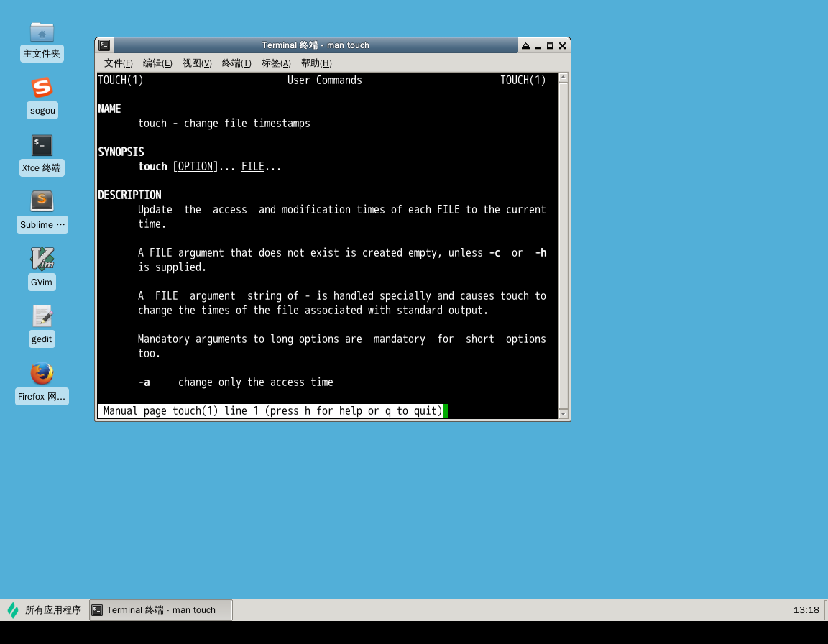Open the 视图(V) menu
The image size is (828, 644).
point(197,63)
